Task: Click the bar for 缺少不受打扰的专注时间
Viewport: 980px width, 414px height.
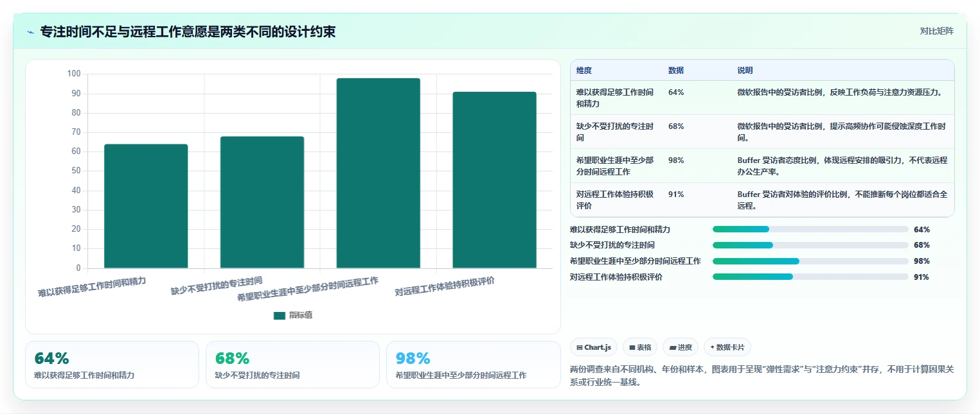Action: [x=262, y=202]
